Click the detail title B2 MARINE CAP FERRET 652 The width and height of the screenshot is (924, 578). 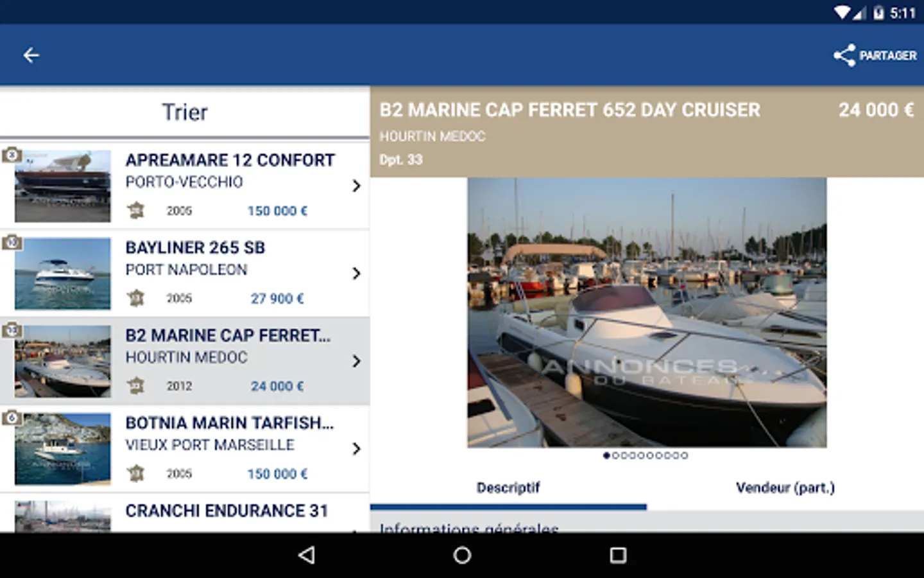coord(570,110)
